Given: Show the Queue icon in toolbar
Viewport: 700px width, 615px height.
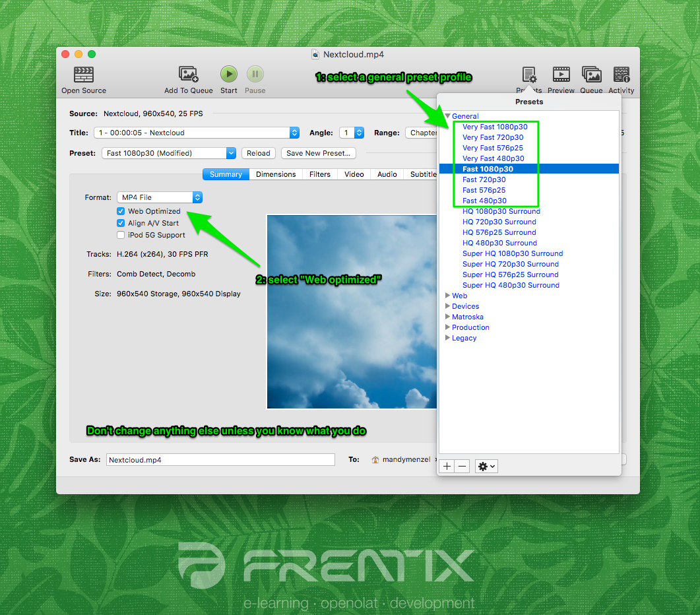Looking at the screenshot, I should [x=591, y=74].
